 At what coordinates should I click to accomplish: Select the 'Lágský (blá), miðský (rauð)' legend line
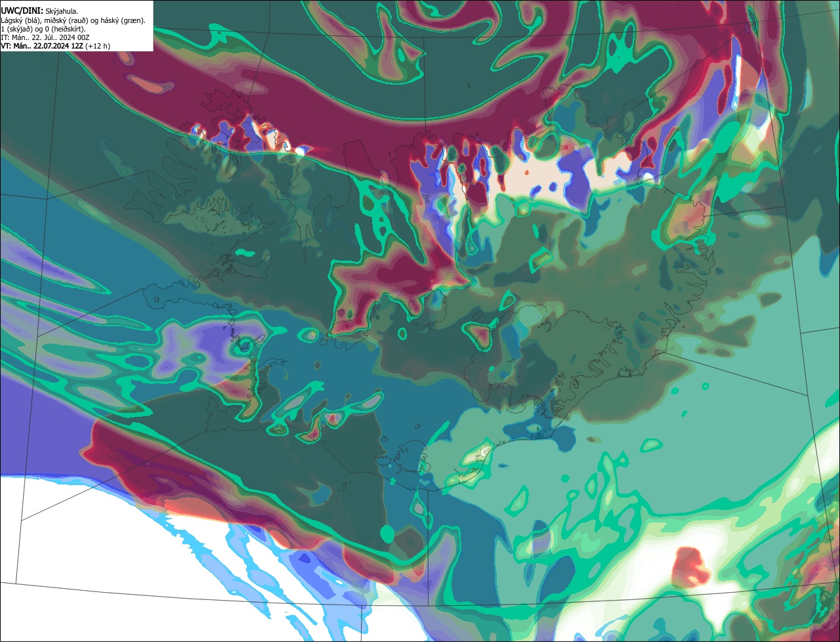(73, 20)
